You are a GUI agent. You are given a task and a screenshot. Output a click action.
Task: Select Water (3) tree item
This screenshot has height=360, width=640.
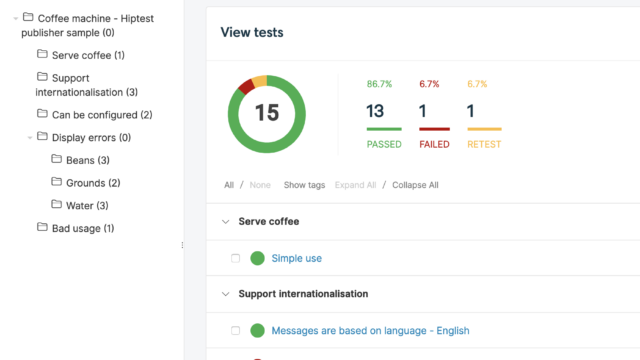pos(87,205)
